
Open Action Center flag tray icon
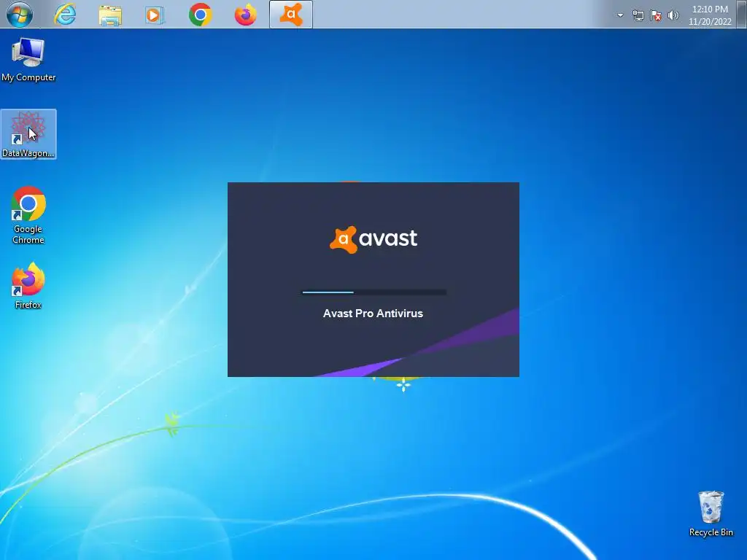tap(656, 16)
